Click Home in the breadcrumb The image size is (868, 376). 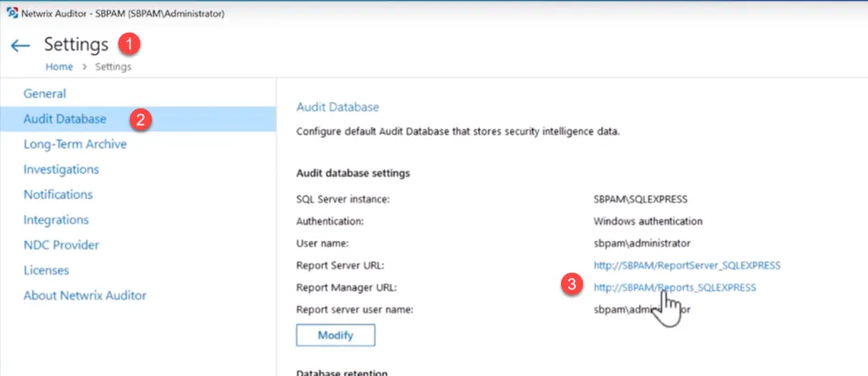[59, 67]
